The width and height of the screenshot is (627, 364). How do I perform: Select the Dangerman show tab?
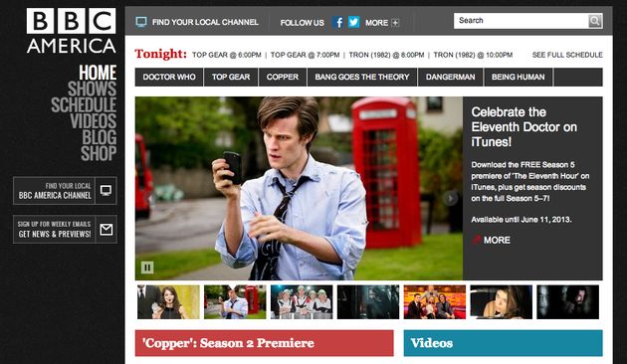click(450, 78)
